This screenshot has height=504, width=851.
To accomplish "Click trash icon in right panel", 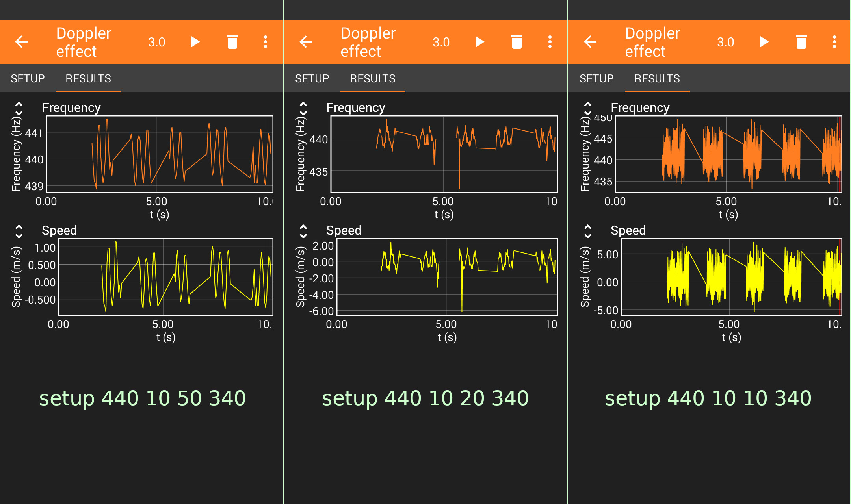I will coord(801,42).
